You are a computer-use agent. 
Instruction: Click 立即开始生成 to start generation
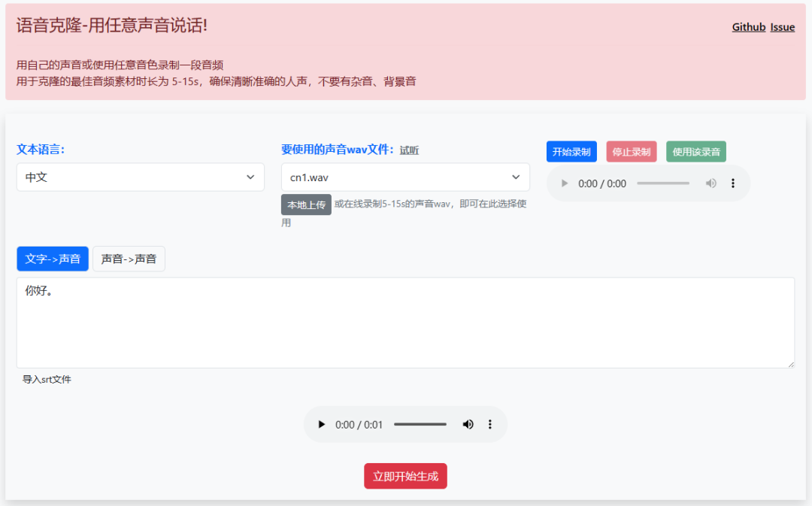point(405,476)
